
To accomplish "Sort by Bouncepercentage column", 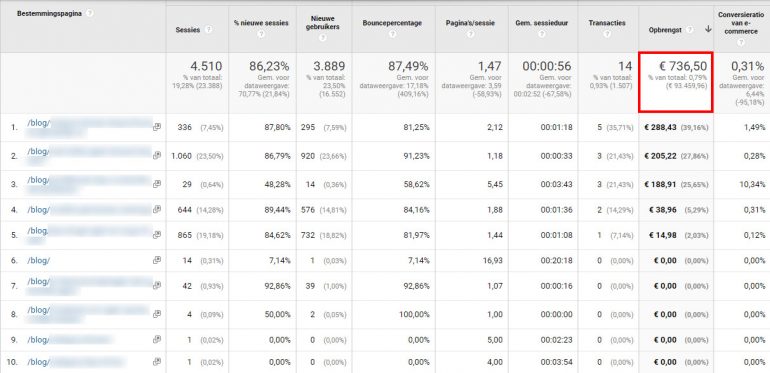I will click(392, 23).
